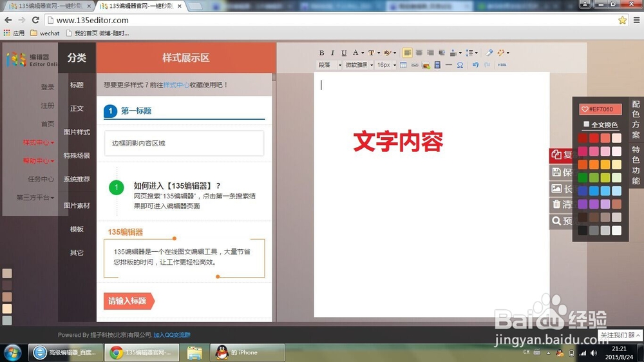
Task: Undo the last edit
Action: point(475,65)
